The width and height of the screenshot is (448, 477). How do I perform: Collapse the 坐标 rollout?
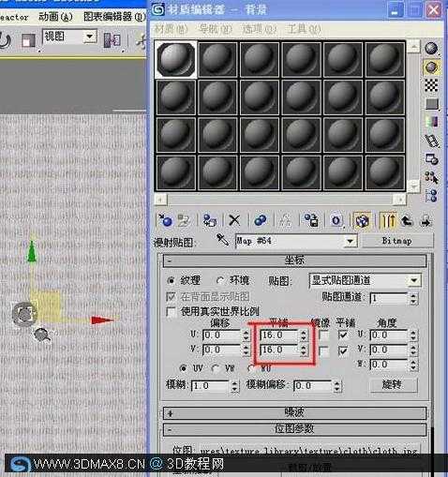pos(294,261)
